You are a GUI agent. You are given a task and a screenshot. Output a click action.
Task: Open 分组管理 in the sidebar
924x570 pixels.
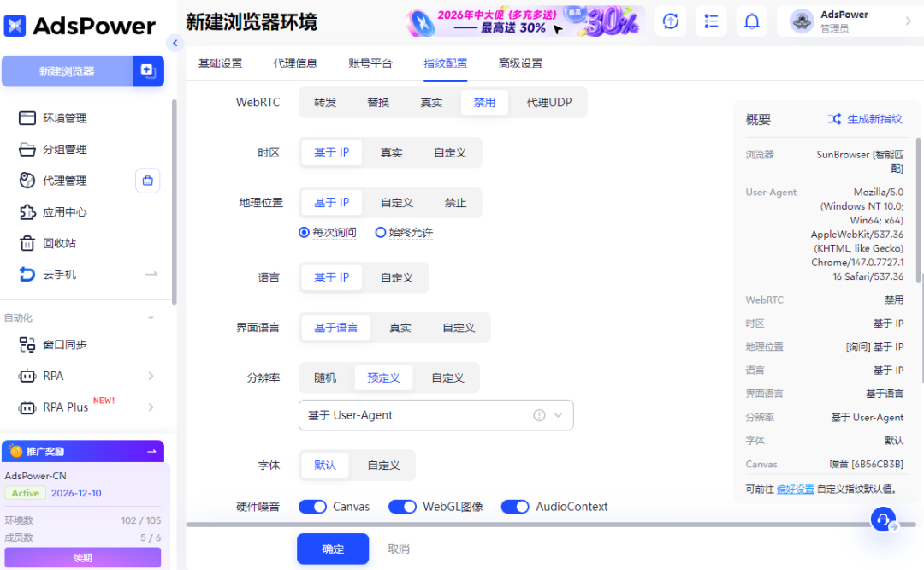click(x=65, y=149)
